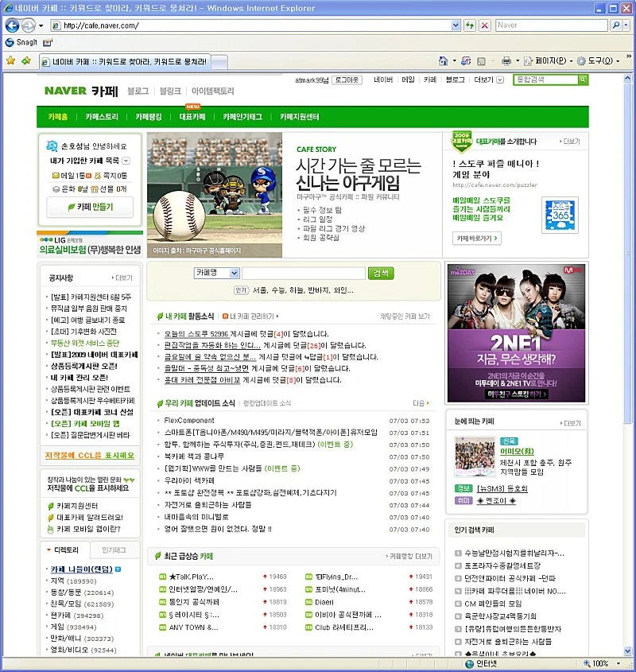
Task: Click the 로그아웃 button
Action: tap(347, 80)
